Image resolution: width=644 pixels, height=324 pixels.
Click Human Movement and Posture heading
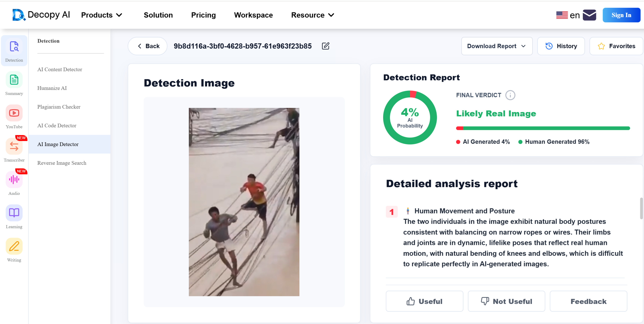(x=464, y=211)
